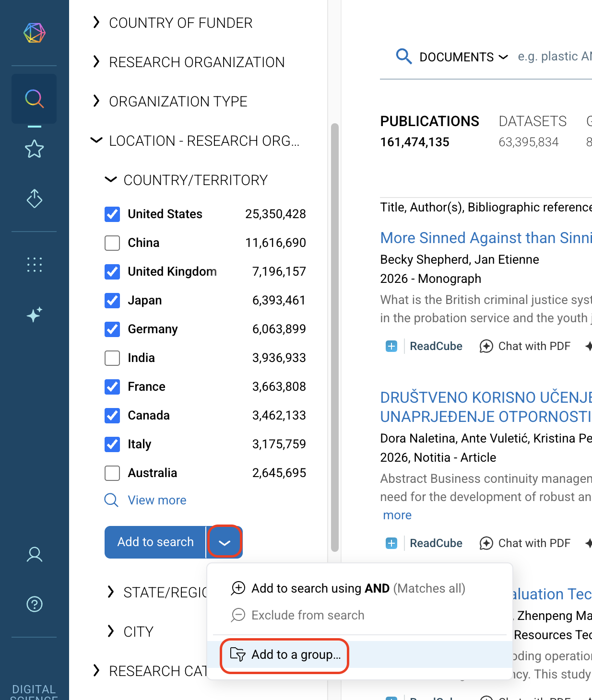Image resolution: width=592 pixels, height=700 pixels.
Task: Open the user account icon
Action: [x=34, y=554]
